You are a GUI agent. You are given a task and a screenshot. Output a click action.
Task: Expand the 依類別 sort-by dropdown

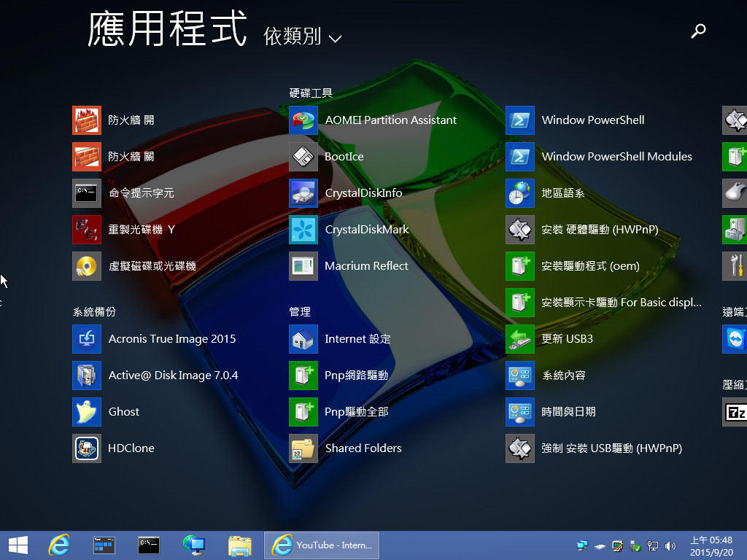click(x=303, y=36)
